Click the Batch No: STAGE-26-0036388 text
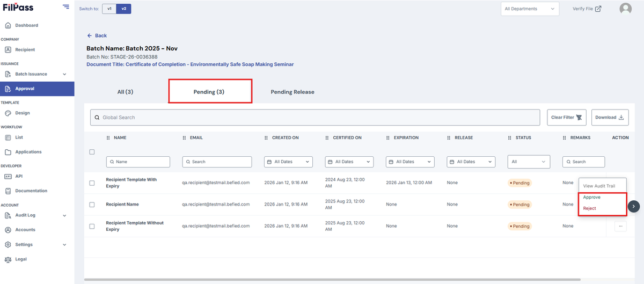 click(122, 56)
